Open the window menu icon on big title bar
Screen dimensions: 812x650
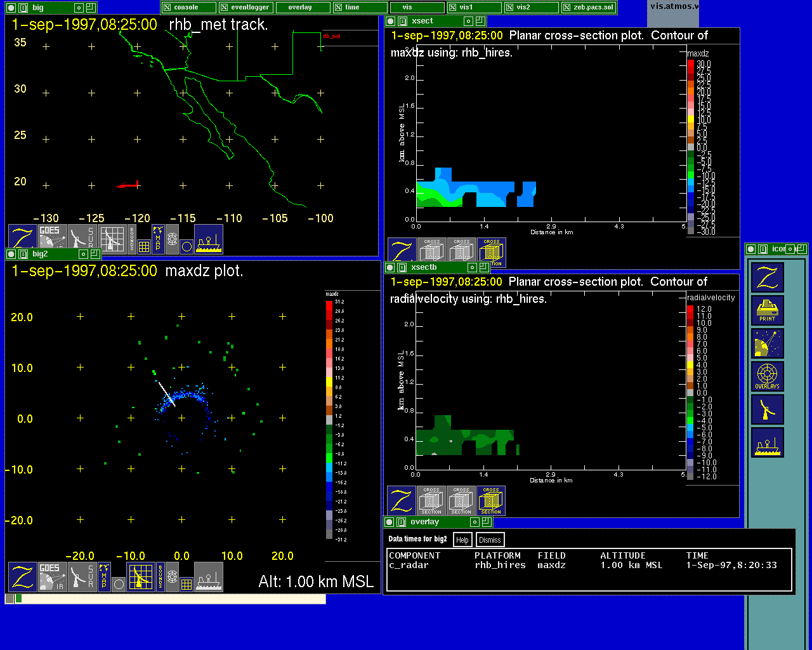coord(23,8)
